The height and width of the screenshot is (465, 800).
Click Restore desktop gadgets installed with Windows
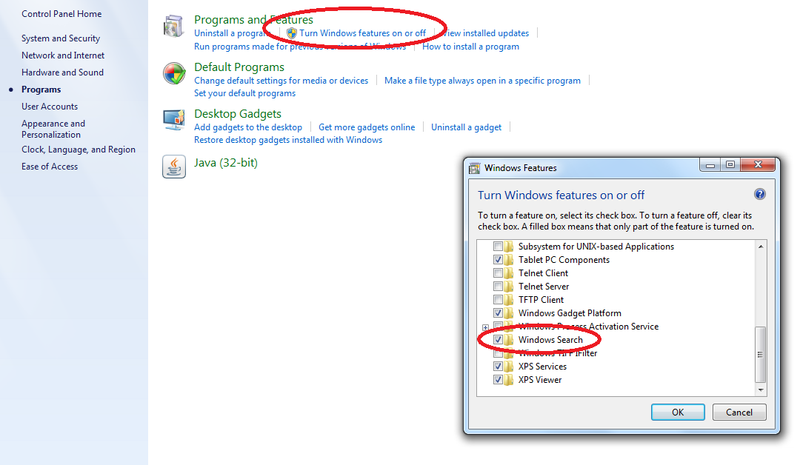point(288,140)
